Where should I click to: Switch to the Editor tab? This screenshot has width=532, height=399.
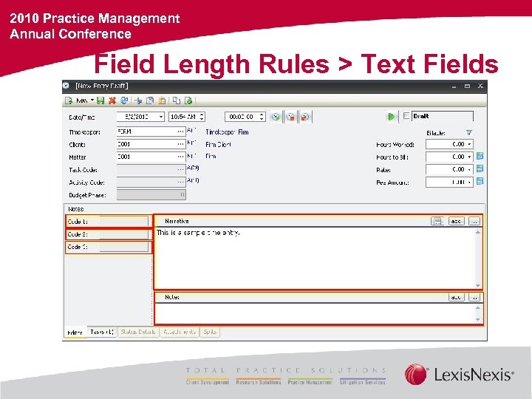tap(75, 332)
